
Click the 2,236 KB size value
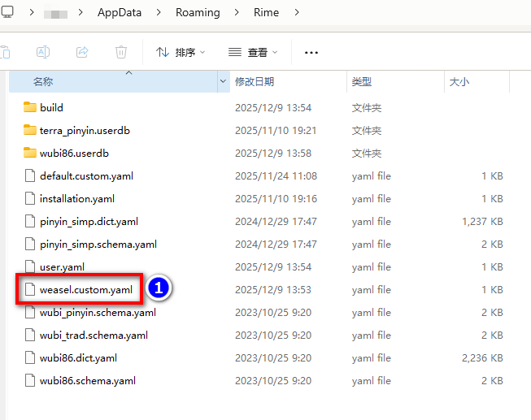(482, 357)
